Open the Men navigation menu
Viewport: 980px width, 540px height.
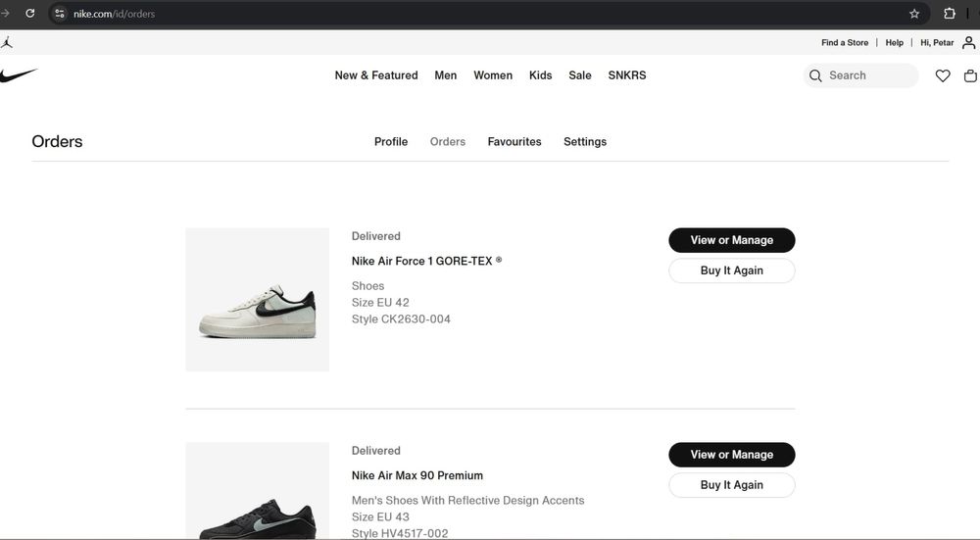[x=446, y=75]
